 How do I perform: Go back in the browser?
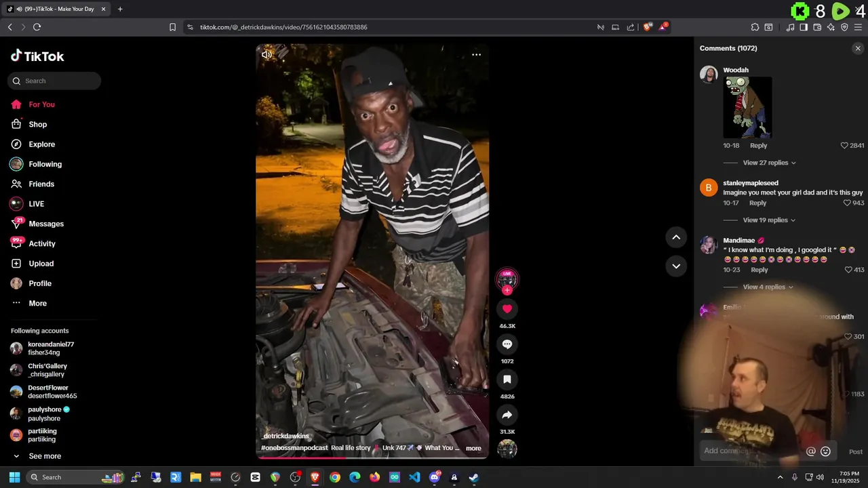click(x=9, y=27)
